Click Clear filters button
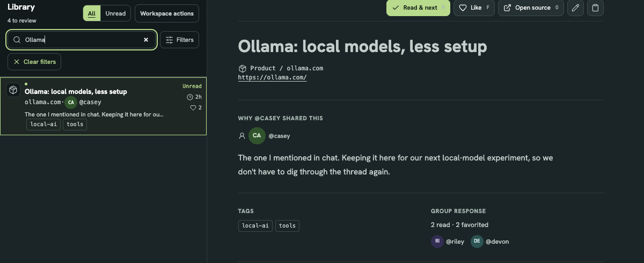644x263 pixels. coord(34,62)
